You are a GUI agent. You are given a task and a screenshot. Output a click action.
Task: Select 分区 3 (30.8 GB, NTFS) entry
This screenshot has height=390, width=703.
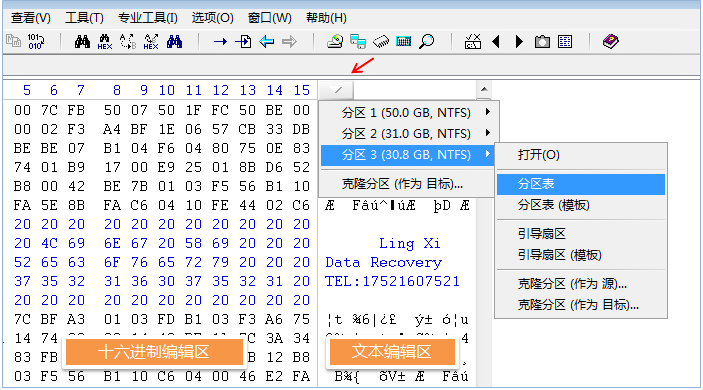tap(408, 155)
